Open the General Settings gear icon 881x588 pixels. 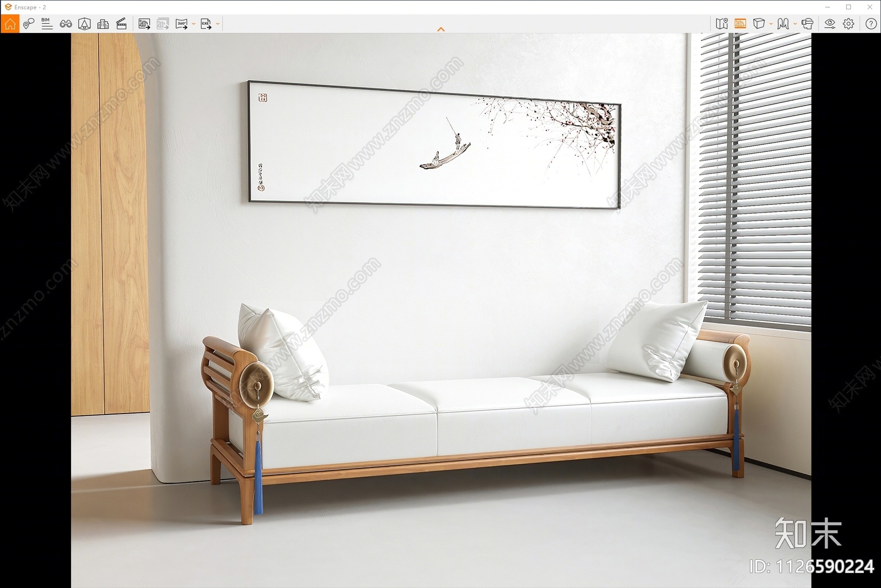(849, 24)
